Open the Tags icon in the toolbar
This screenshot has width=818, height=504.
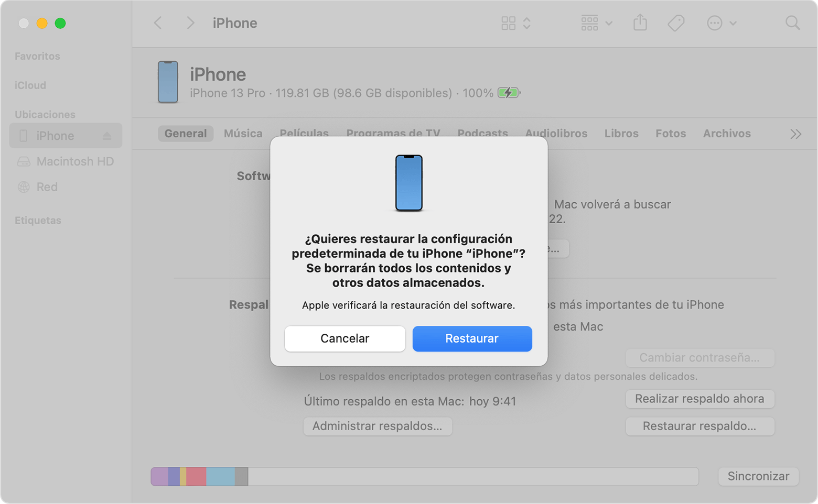[x=675, y=23]
